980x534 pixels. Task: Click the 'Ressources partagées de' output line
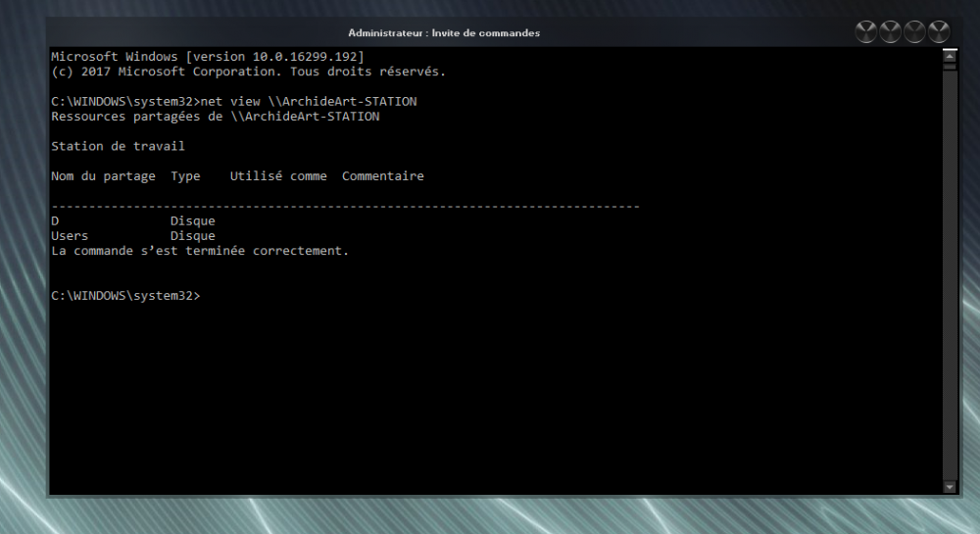click(x=215, y=117)
